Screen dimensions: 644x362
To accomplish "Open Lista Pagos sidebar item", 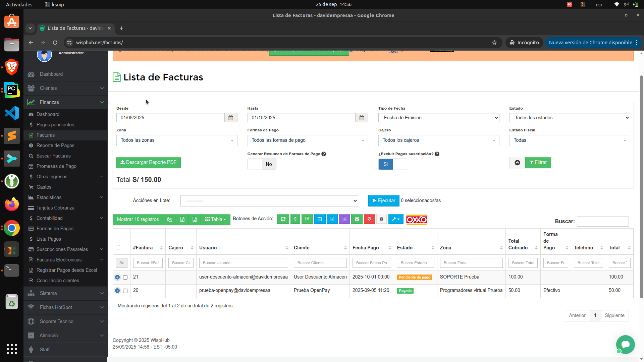I will coord(49,239).
